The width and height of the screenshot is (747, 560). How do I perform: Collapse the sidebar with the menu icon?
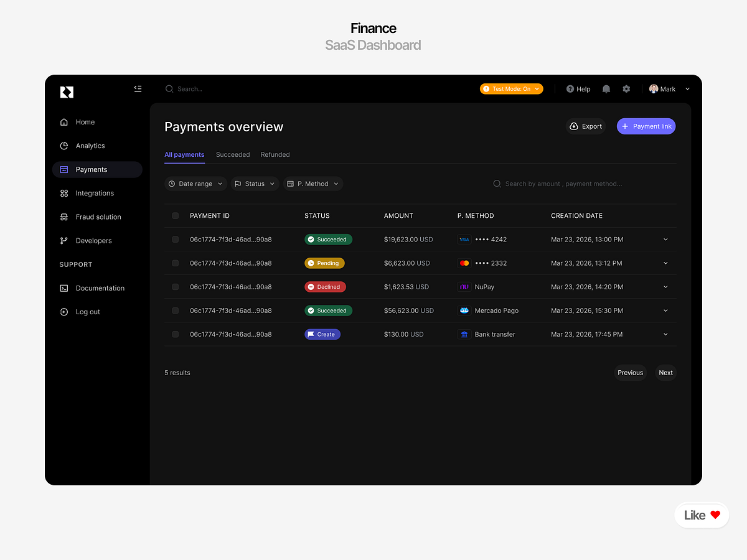(138, 89)
